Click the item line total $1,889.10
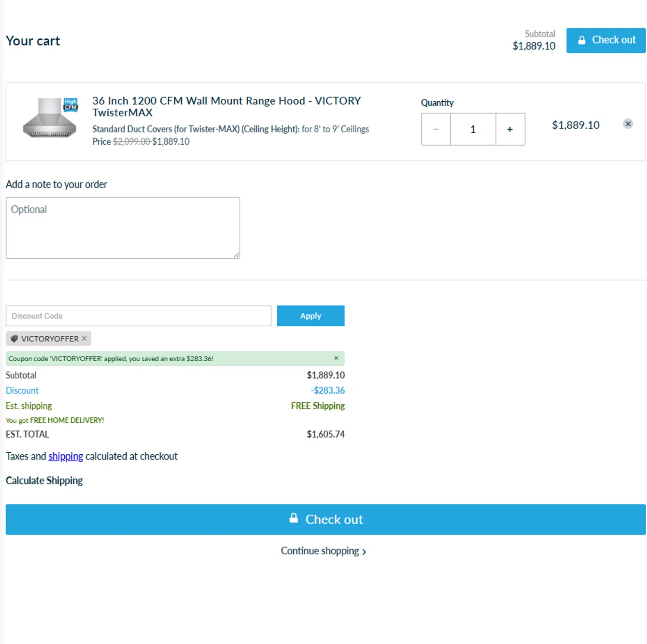 tap(576, 125)
